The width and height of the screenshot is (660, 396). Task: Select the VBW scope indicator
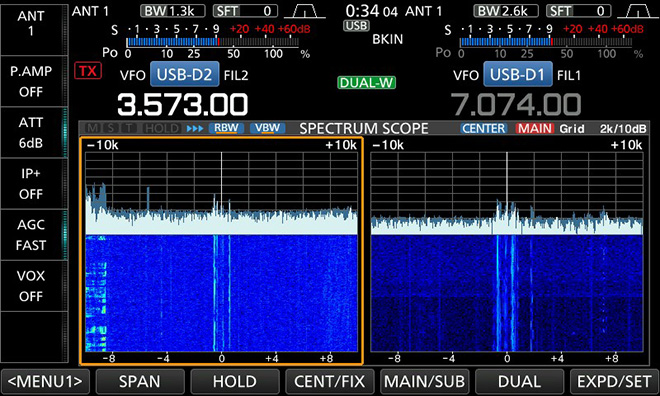(267, 128)
